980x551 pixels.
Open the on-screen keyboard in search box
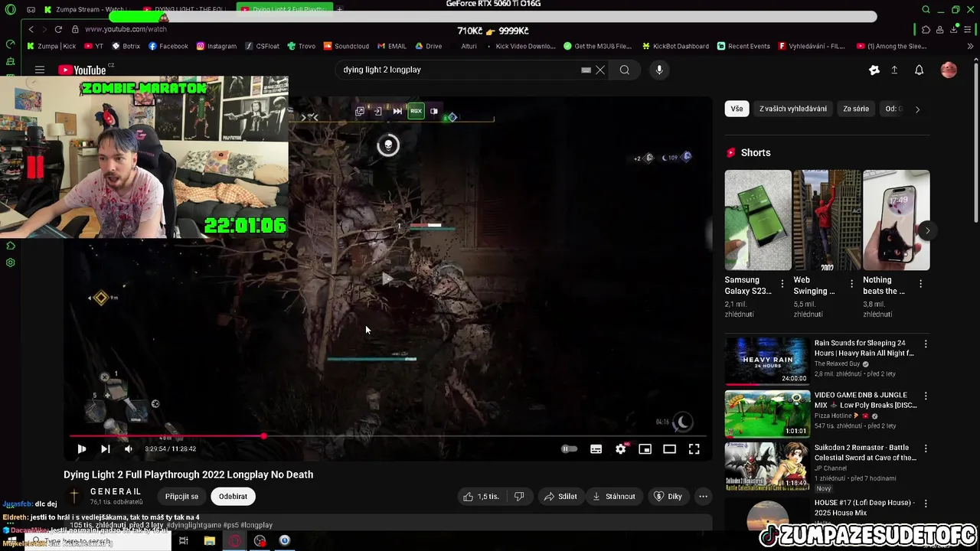coord(586,70)
